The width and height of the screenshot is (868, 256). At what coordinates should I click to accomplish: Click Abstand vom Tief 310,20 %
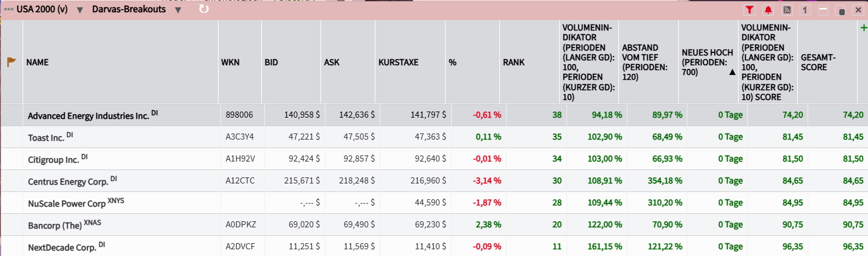666,202
